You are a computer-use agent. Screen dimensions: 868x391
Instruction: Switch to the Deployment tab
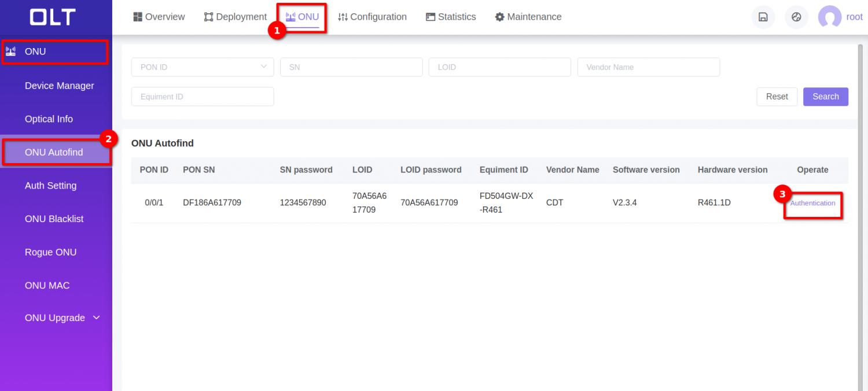pyautogui.click(x=236, y=17)
